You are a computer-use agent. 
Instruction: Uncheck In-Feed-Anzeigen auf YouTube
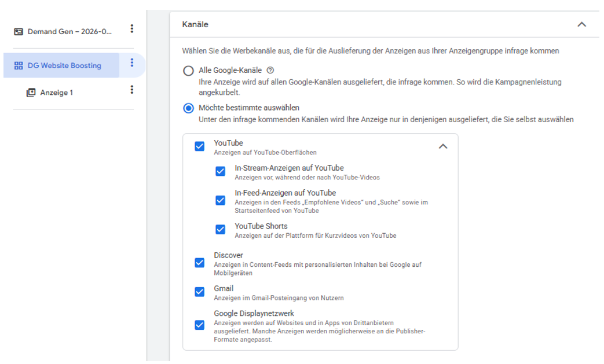tap(220, 201)
